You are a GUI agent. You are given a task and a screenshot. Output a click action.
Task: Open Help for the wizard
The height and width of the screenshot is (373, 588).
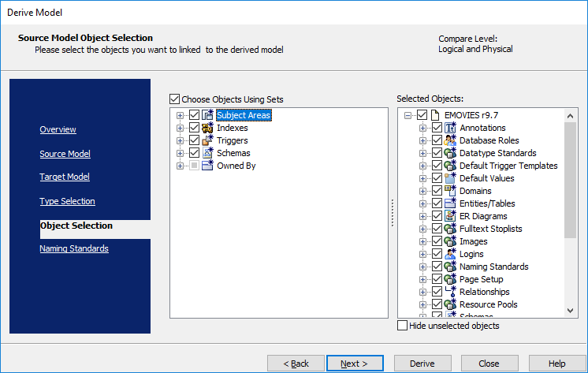click(x=557, y=364)
